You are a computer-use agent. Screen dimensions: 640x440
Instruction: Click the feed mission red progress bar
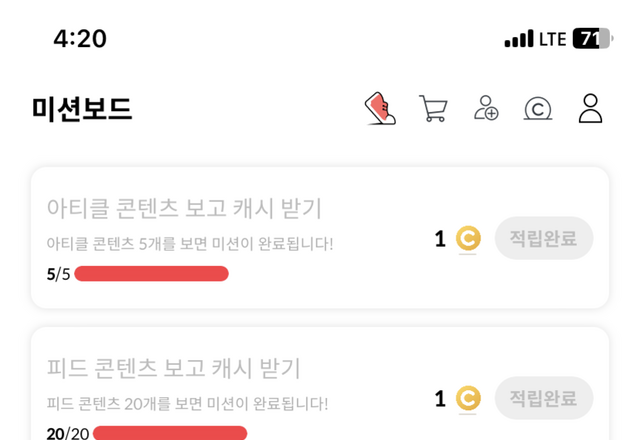[169, 434]
